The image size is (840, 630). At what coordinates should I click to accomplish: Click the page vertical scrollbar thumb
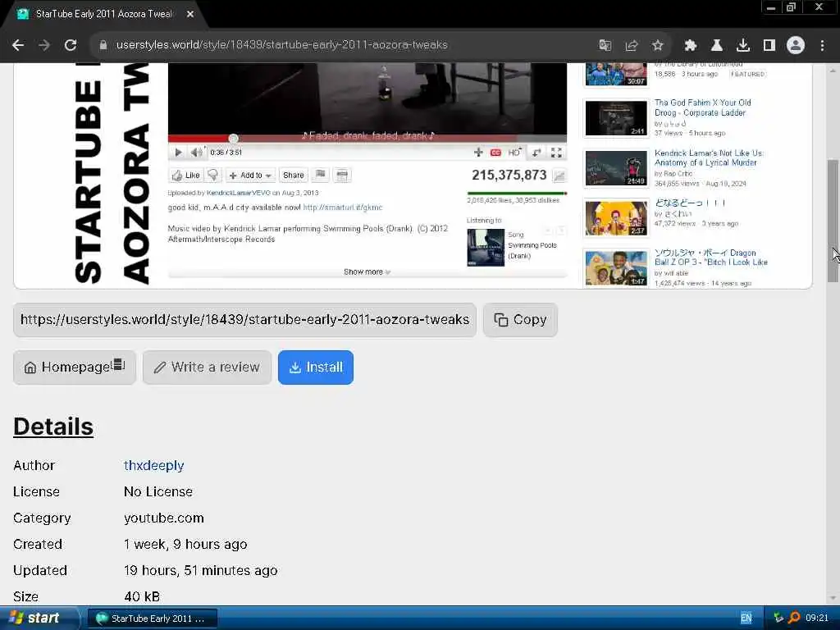[x=833, y=221]
